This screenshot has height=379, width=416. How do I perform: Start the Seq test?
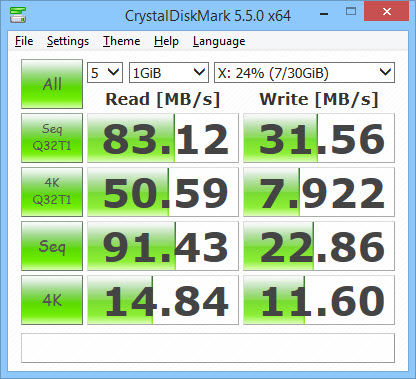(52, 246)
